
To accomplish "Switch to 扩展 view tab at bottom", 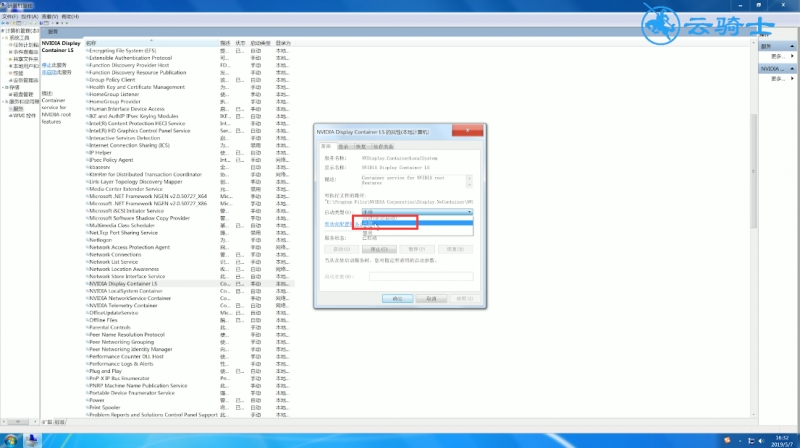I will coord(47,422).
